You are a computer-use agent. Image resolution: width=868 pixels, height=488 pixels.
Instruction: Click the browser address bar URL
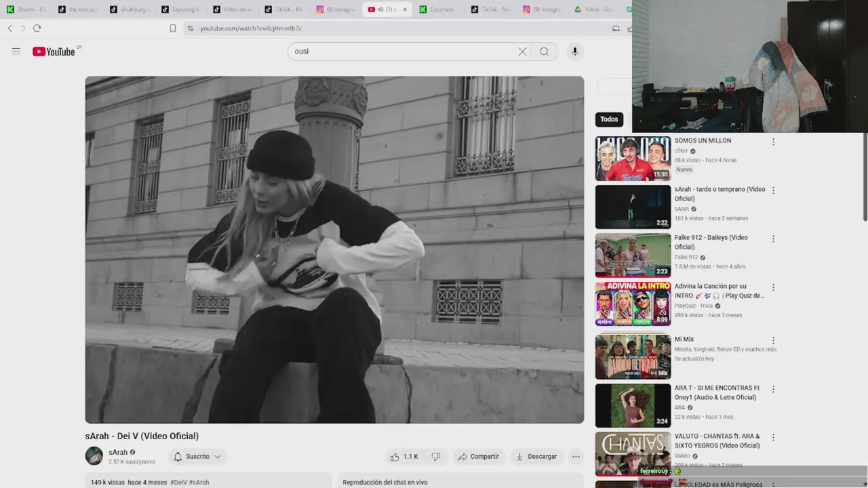251,28
